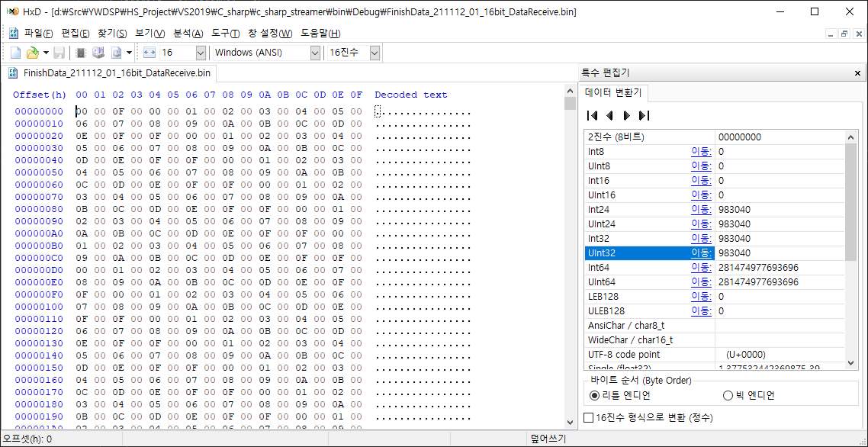Minimize the inner document window
The width and height of the screenshot is (868, 447).
click(x=831, y=34)
